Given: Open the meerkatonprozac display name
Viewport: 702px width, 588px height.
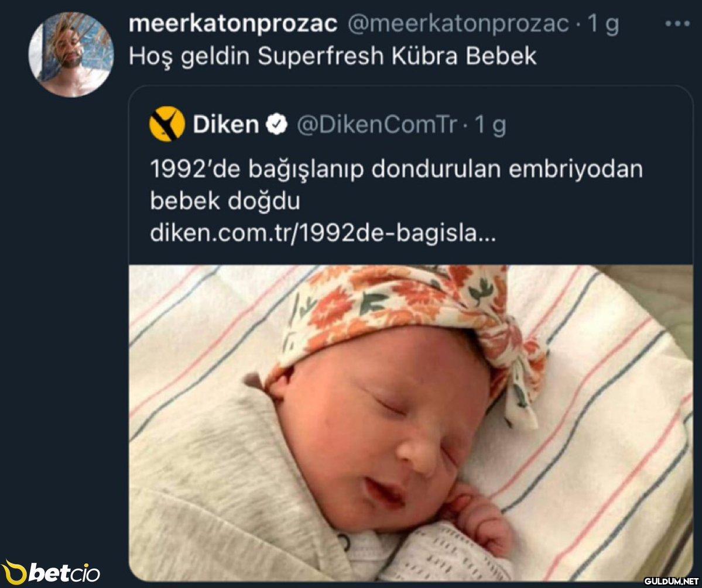Looking at the screenshot, I should (232, 24).
